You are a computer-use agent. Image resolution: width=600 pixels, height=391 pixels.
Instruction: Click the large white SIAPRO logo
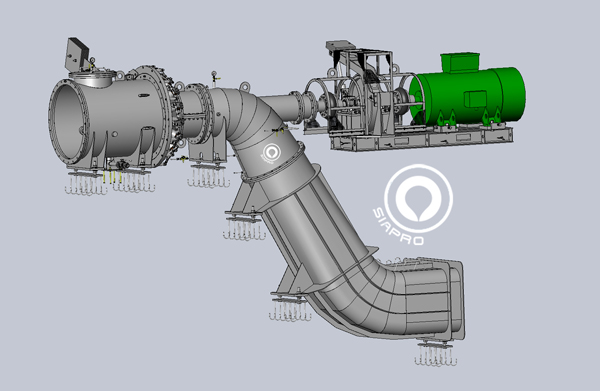(x=413, y=205)
